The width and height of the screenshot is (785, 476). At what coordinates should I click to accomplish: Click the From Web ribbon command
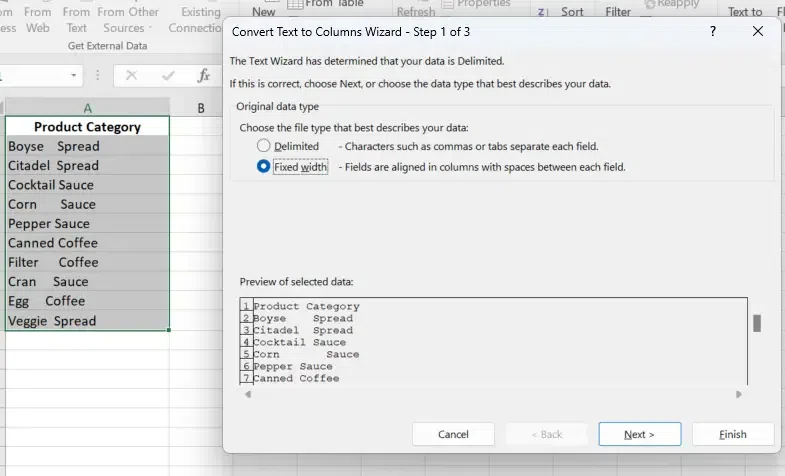[38, 20]
